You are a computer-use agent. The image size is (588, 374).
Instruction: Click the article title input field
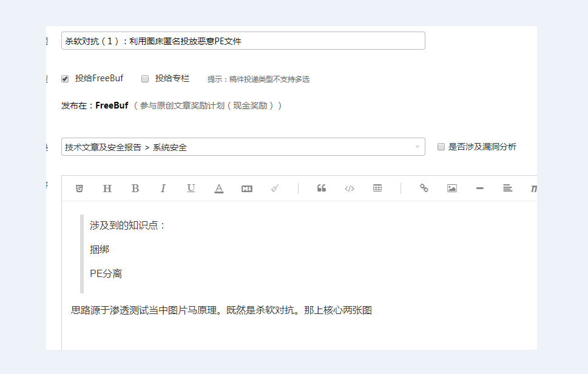coord(243,41)
